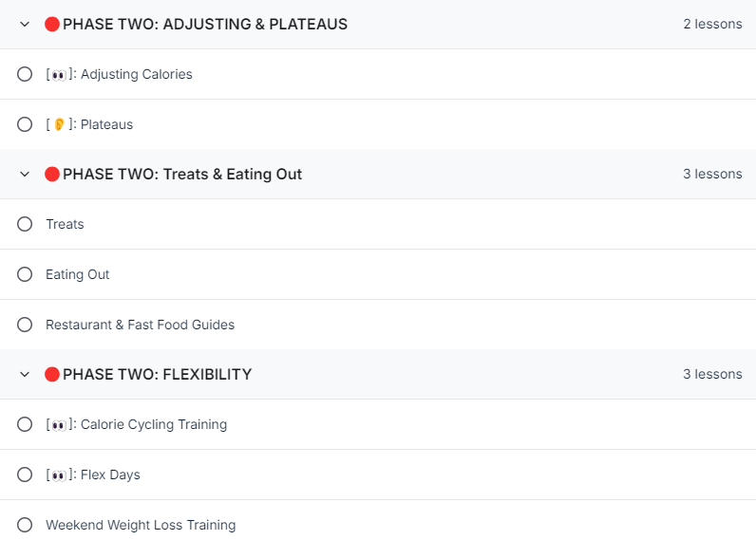Click the red dot on Flexibility header
This screenshot has height=540, width=756.
point(52,374)
